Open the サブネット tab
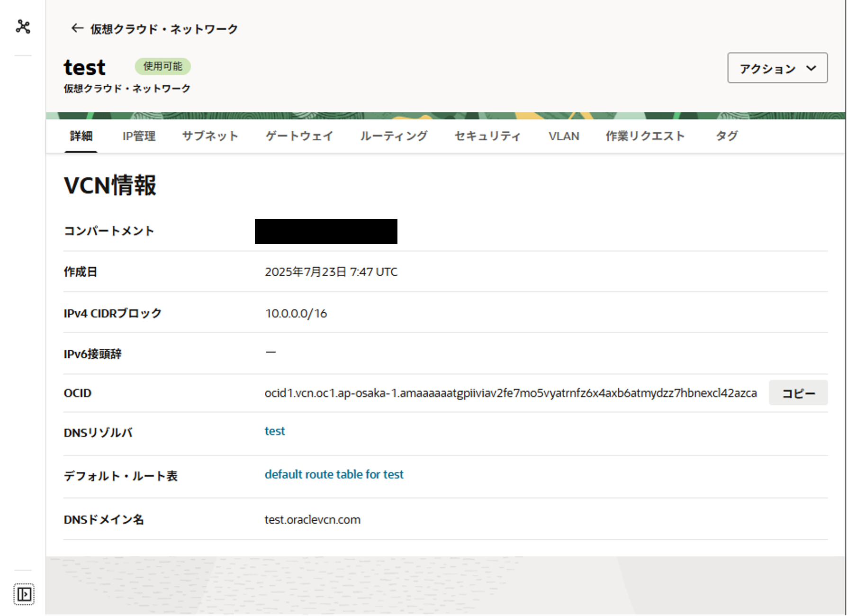Screen dimensions: 847x616 click(x=210, y=136)
